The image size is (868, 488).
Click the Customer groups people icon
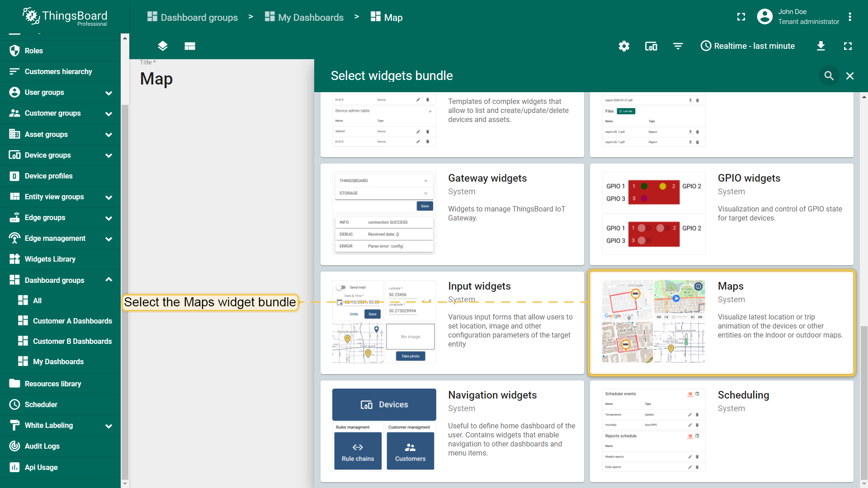click(14, 113)
